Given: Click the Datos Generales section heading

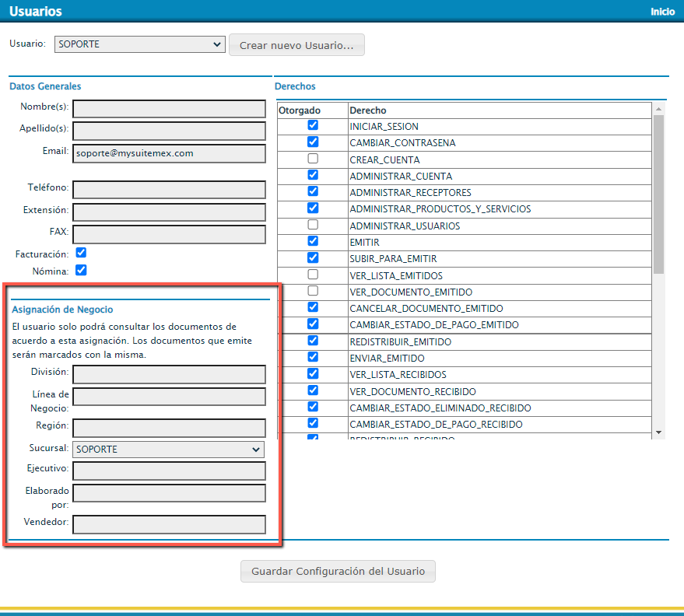Looking at the screenshot, I should point(45,86).
